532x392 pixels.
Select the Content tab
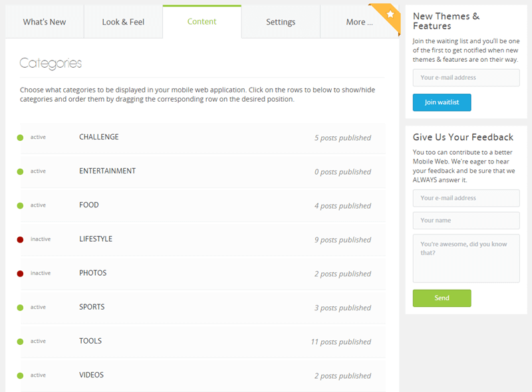[x=201, y=22]
